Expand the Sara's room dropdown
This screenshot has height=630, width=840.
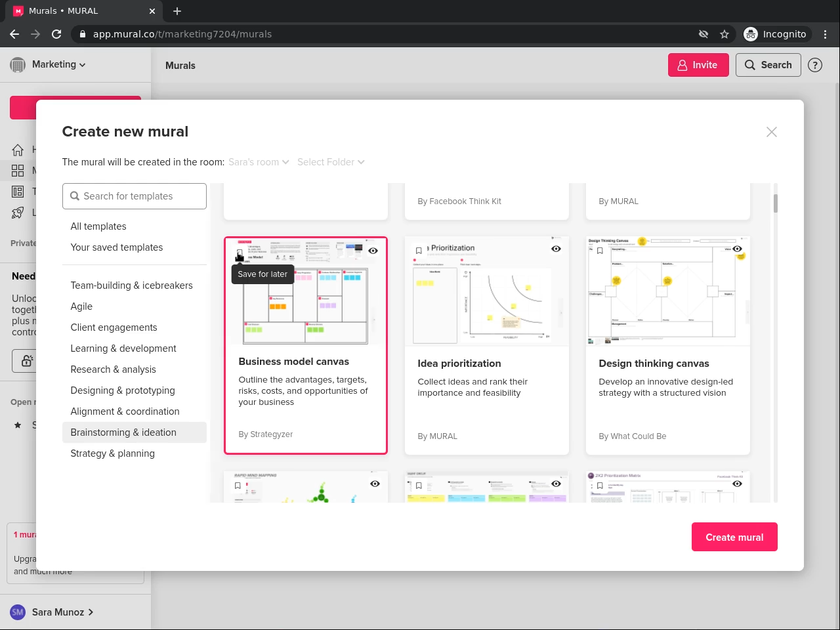pos(259,162)
